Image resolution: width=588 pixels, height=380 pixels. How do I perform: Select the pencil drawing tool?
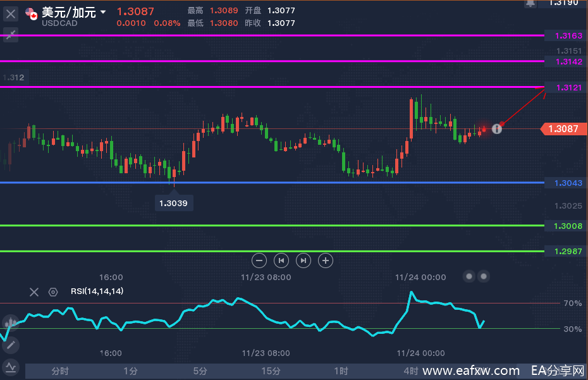[10, 345]
